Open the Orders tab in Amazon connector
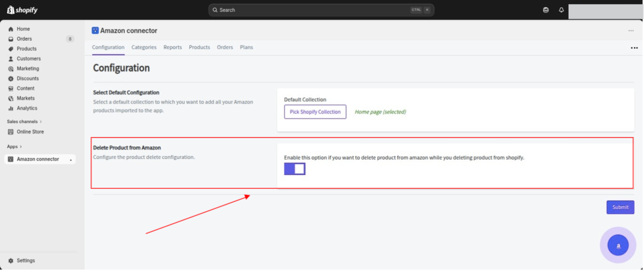 (x=225, y=47)
